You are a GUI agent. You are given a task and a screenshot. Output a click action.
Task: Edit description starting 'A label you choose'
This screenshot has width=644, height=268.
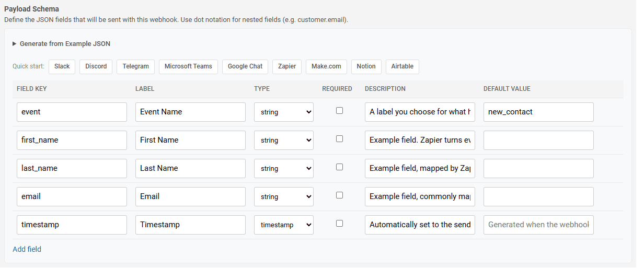[x=420, y=112]
